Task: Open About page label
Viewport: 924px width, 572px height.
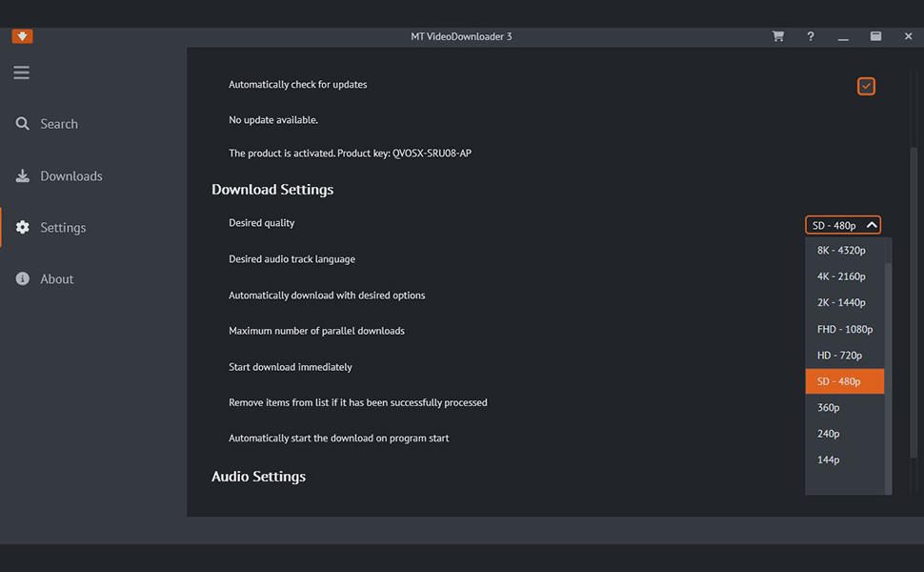Action: point(56,279)
